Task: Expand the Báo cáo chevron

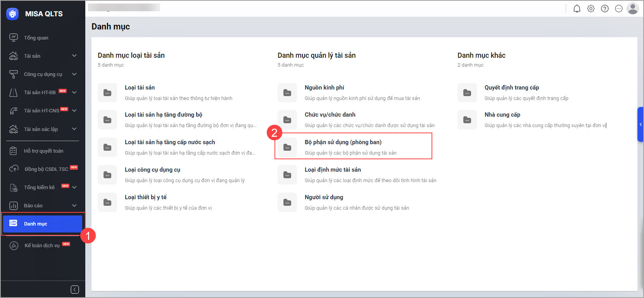Action: click(x=74, y=205)
